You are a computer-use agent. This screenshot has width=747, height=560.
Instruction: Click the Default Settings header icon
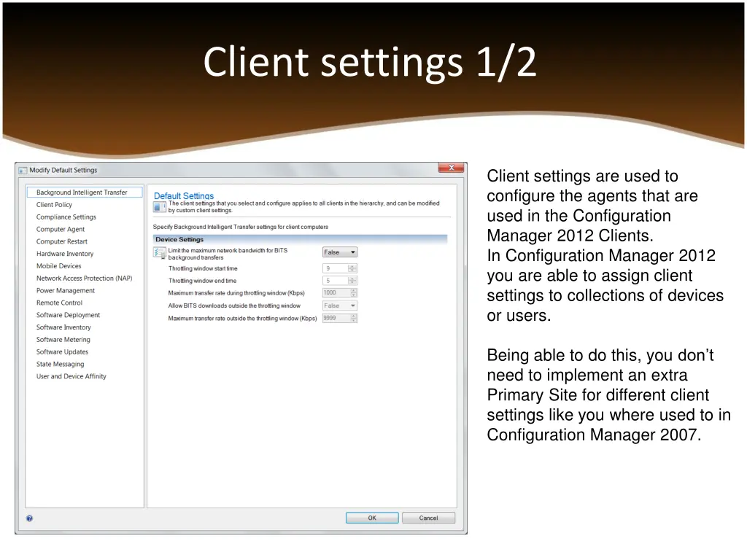[160, 206]
